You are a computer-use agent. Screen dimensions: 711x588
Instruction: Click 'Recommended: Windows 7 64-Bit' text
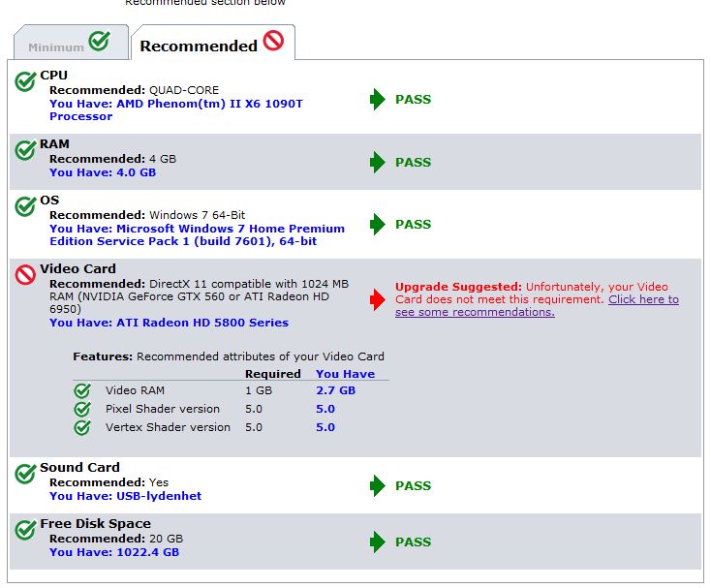point(147,215)
